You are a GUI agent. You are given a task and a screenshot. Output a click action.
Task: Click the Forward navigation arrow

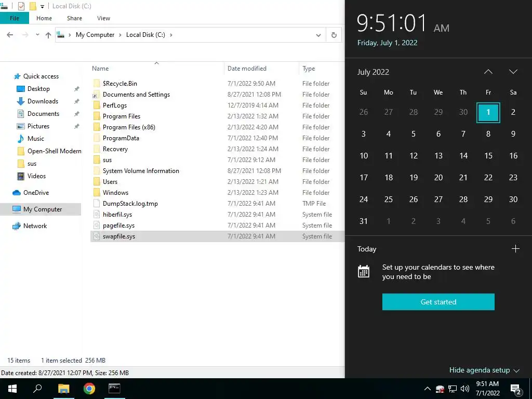tap(25, 35)
